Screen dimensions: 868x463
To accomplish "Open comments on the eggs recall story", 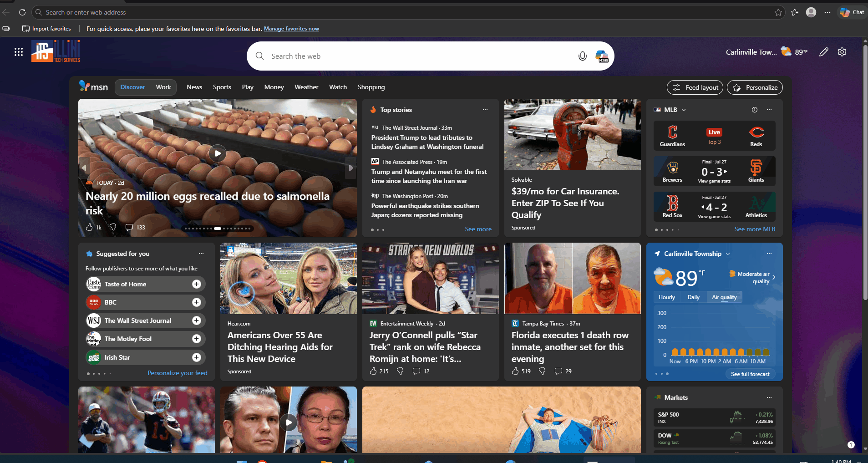I will [135, 227].
